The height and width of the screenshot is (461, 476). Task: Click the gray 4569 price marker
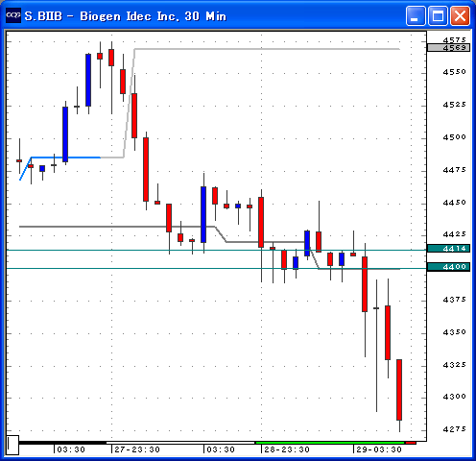(448, 48)
